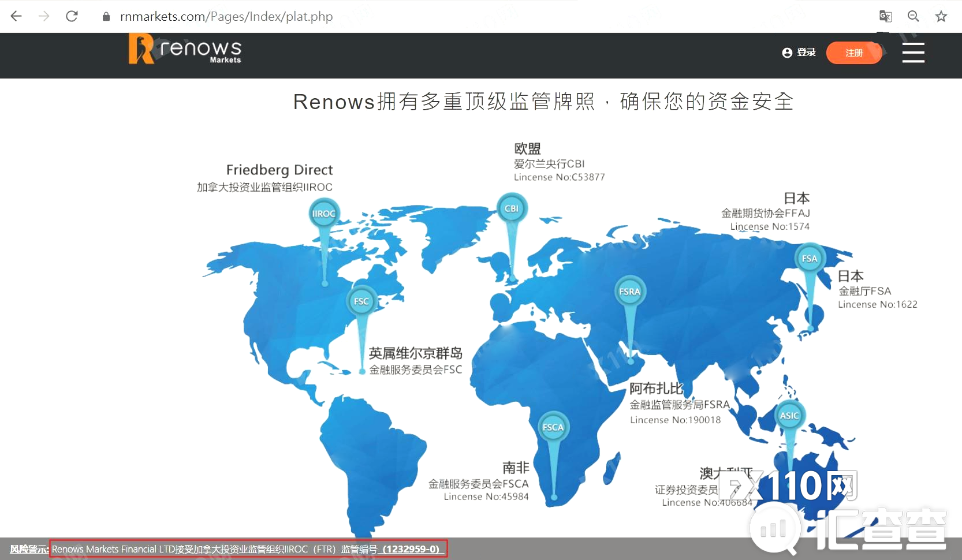Reload the current page

[72, 16]
